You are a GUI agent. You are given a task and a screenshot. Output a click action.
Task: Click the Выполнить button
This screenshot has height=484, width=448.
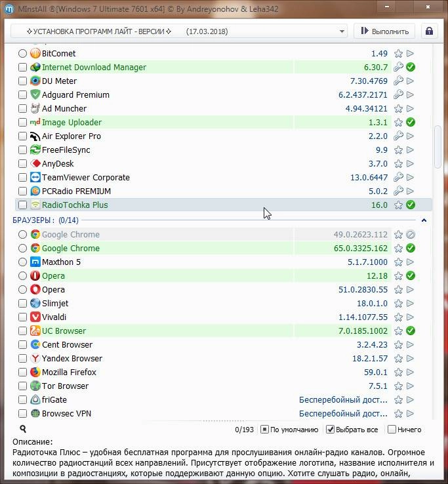pyautogui.click(x=385, y=31)
